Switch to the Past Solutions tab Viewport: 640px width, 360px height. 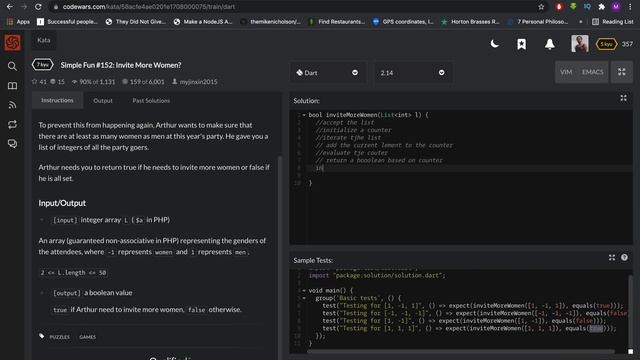click(151, 100)
